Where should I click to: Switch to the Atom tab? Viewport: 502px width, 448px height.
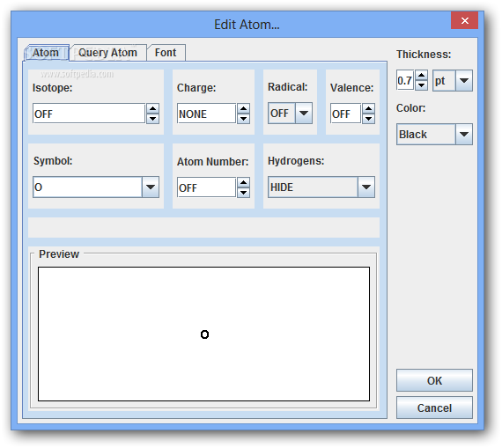coord(46,53)
